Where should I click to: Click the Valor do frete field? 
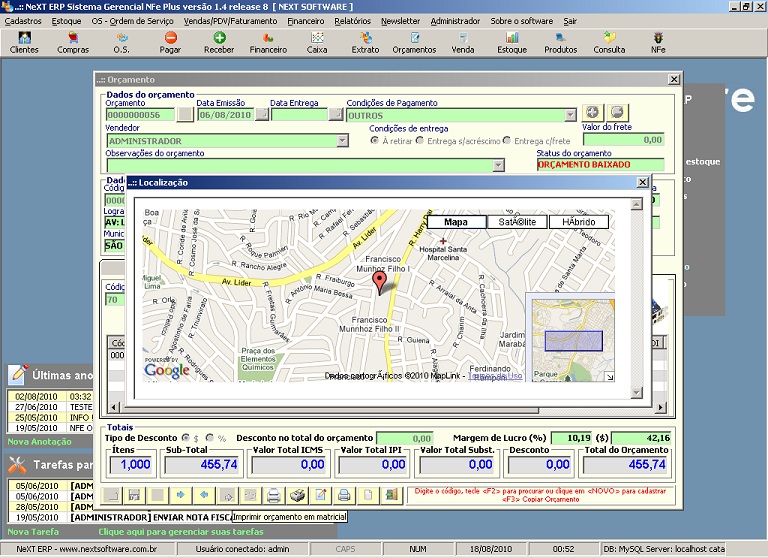pos(624,140)
